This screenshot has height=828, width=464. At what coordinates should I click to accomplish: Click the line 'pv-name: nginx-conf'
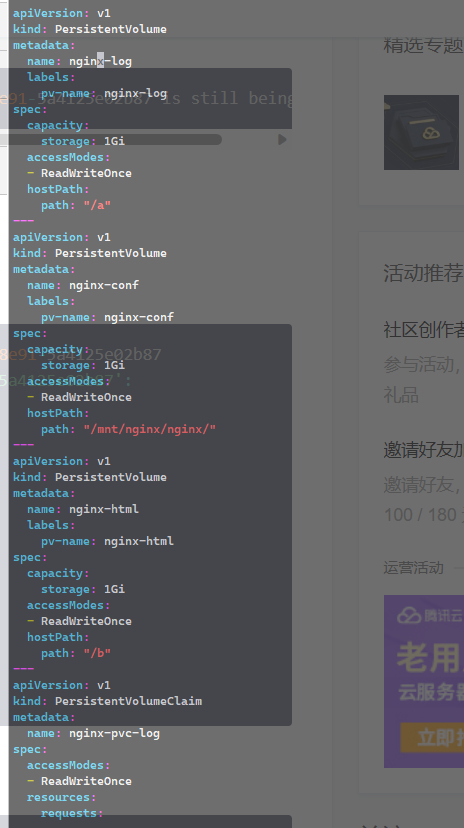tap(108, 317)
